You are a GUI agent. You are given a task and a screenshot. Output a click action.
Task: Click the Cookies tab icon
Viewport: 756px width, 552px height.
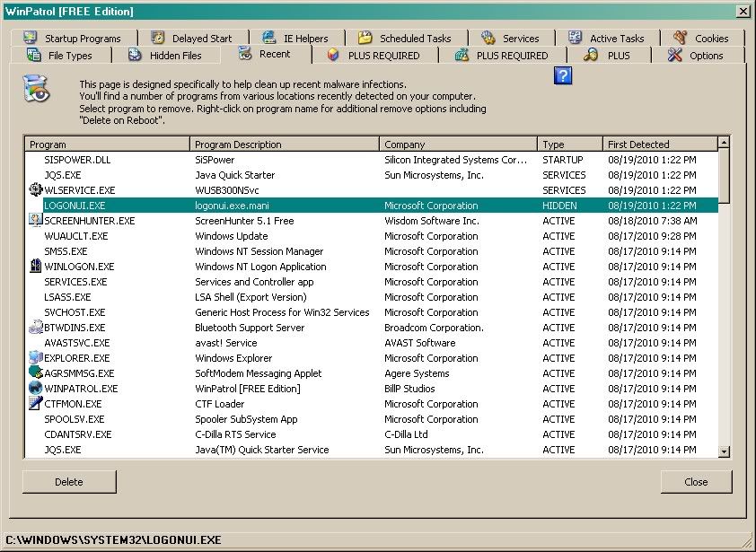coord(681,37)
